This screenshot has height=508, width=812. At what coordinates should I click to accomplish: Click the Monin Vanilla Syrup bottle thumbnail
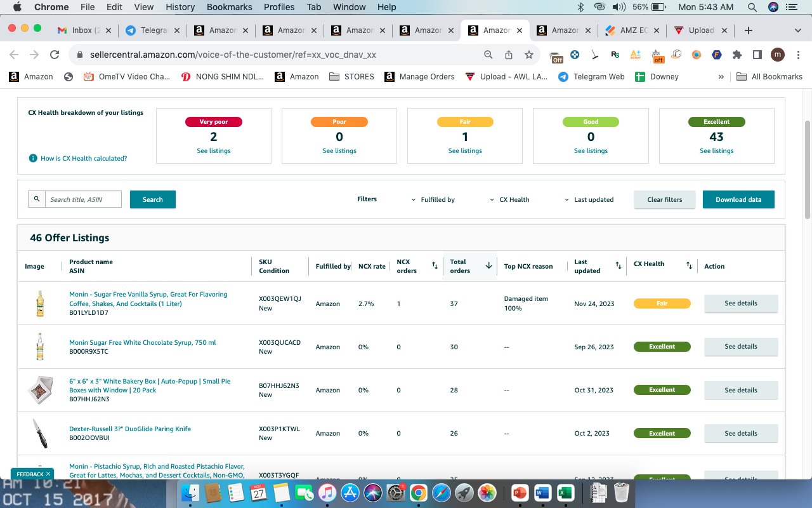(x=40, y=304)
